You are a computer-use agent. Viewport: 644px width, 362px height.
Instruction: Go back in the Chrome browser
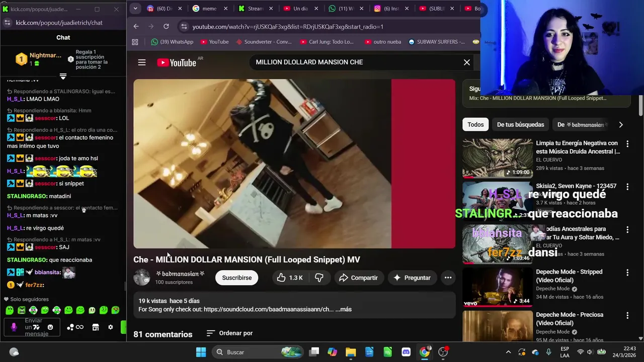(136, 27)
